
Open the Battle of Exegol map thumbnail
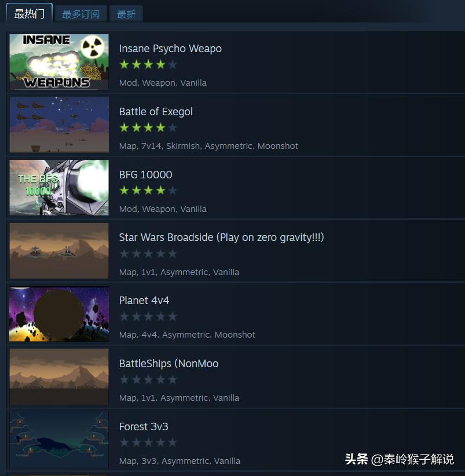[59, 125]
